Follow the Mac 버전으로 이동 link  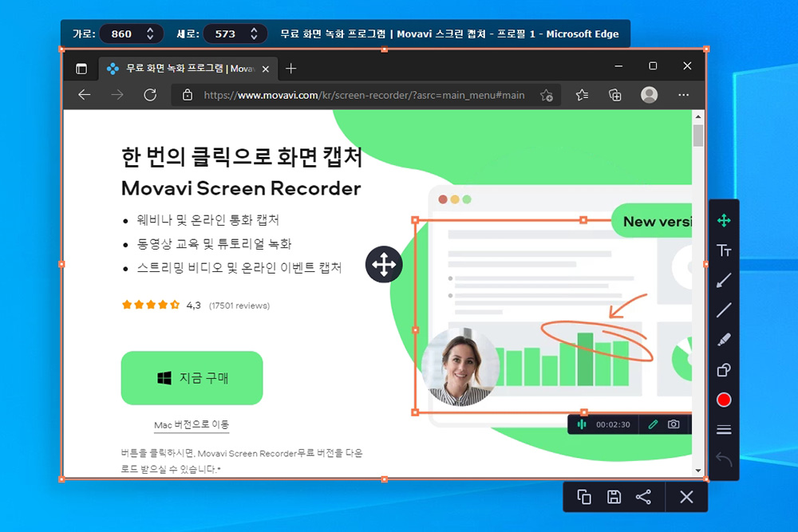pyautogui.click(x=192, y=424)
